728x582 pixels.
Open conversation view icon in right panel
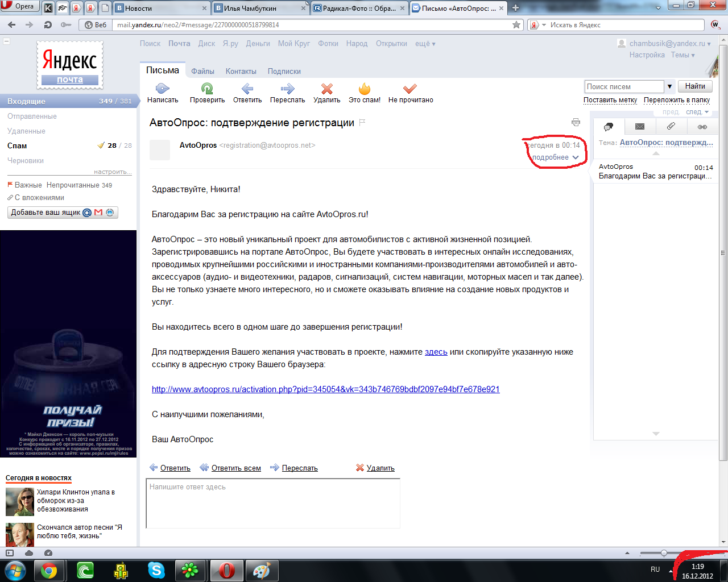[609, 127]
